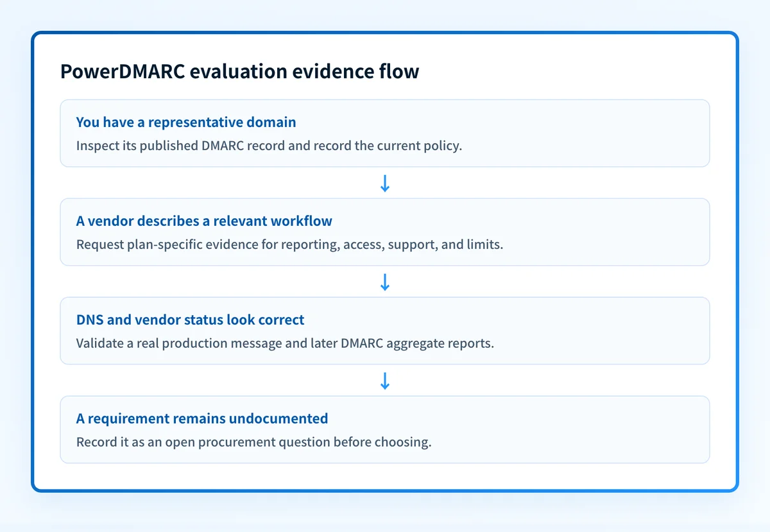Viewport: 770px width, 532px height.
Task: Click the 'PowerDMARC evaluation evidence flow' title
Action: click(239, 71)
